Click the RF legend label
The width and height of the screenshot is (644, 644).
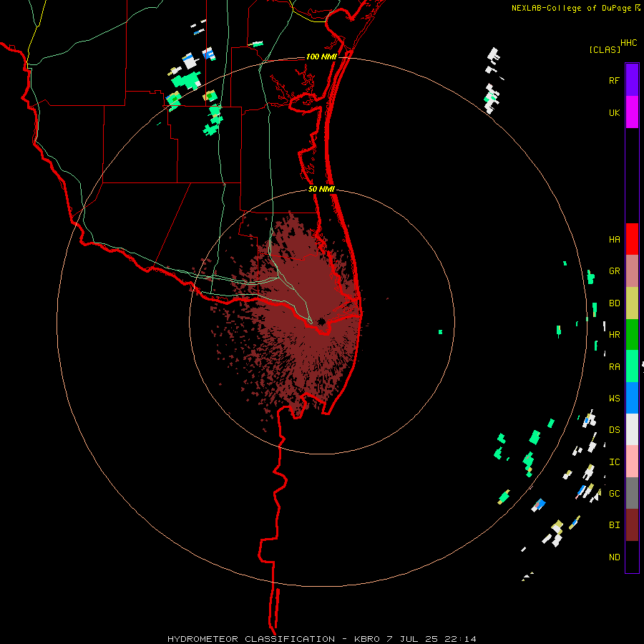tap(614, 80)
